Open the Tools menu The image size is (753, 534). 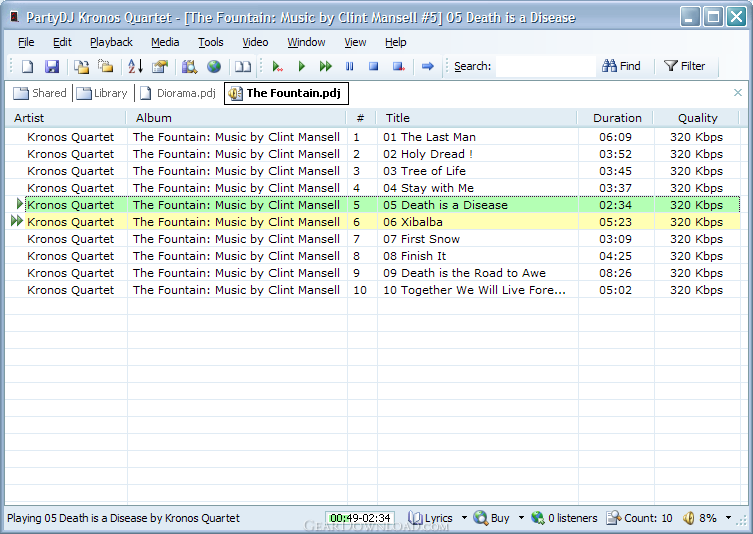(210, 42)
